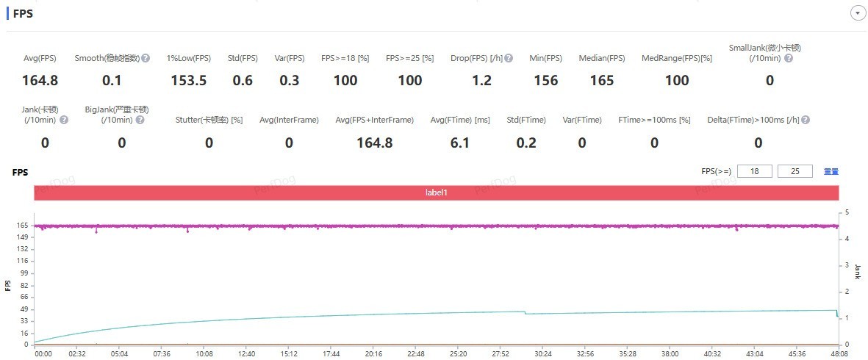Image resolution: width=868 pixels, height=360 pixels.
Task: Collapse the FPS panel with circled arrow
Action: 857,15
